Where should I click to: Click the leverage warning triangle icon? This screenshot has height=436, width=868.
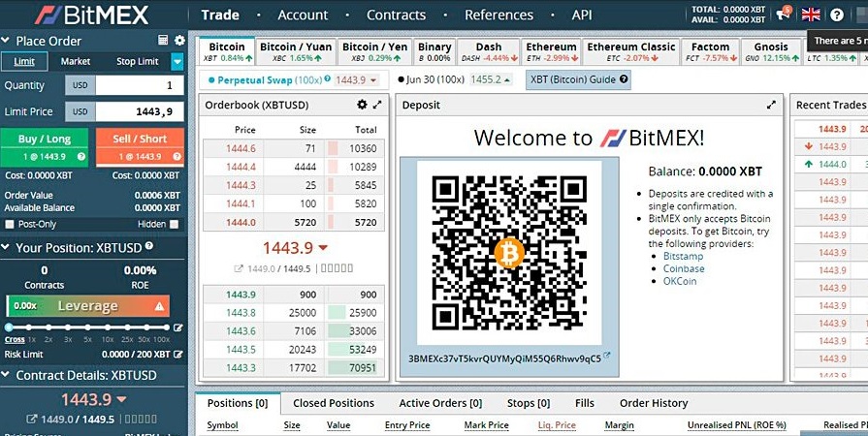(x=159, y=306)
